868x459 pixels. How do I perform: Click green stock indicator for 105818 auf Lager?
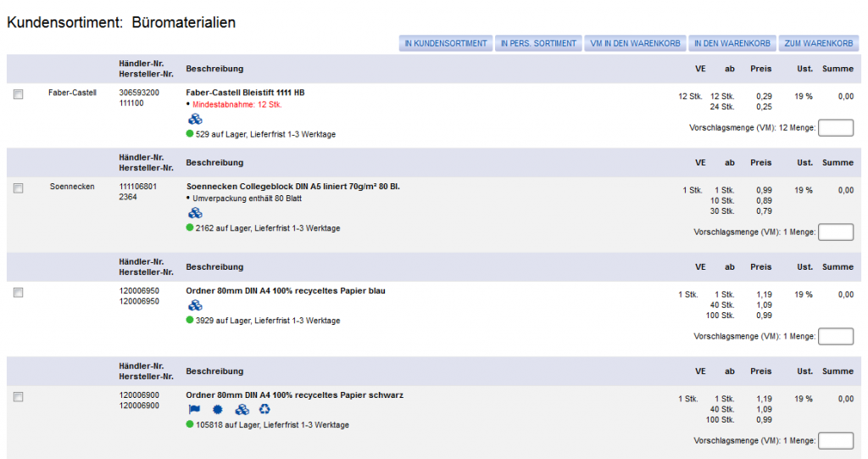190,424
